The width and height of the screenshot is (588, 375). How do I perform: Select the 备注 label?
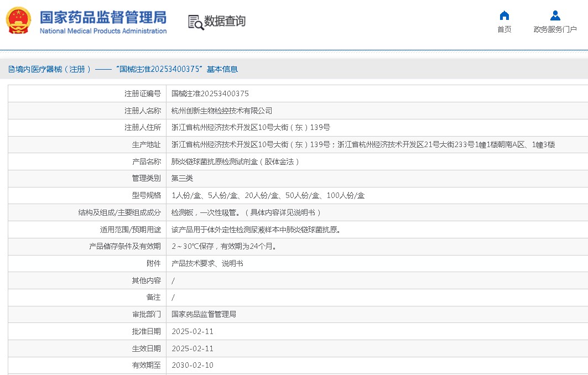pyautogui.click(x=153, y=298)
